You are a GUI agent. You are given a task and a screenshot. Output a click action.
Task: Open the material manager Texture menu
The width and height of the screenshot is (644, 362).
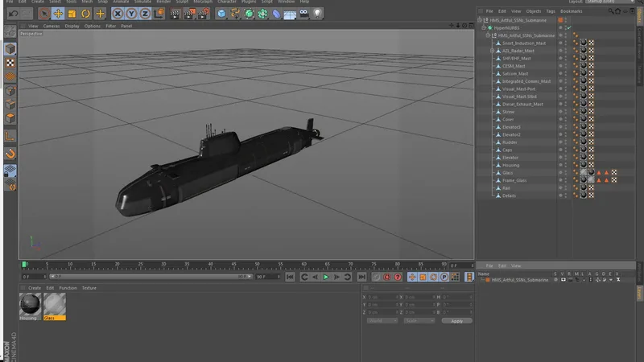click(89, 288)
